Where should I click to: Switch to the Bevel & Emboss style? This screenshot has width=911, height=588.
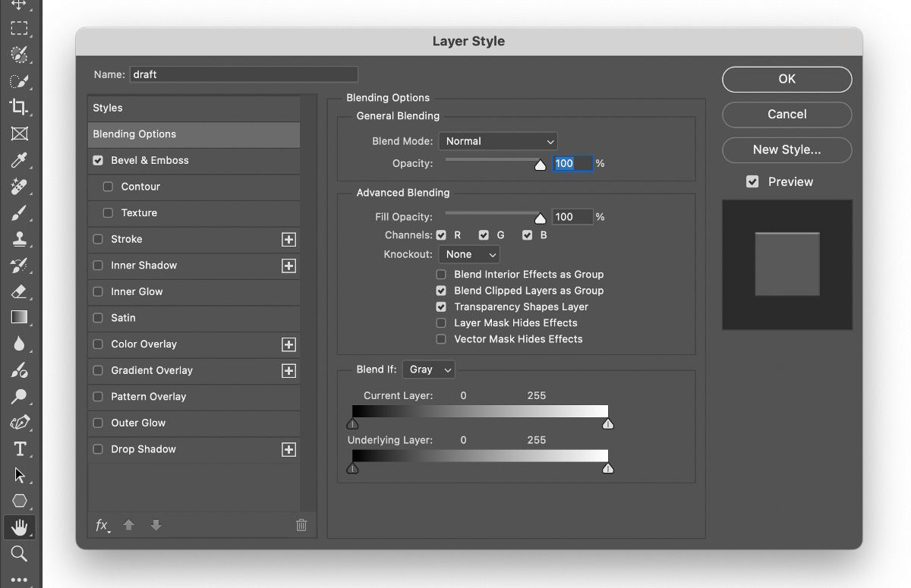(149, 160)
